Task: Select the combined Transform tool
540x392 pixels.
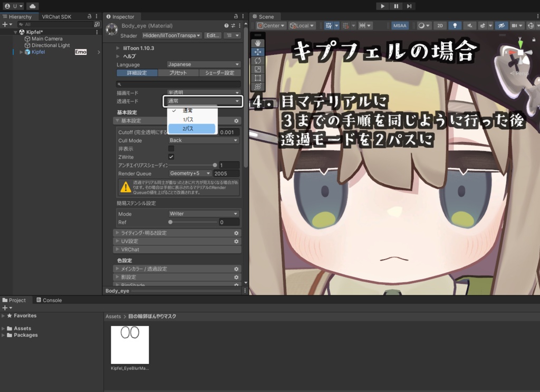Action: [x=257, y=87]
